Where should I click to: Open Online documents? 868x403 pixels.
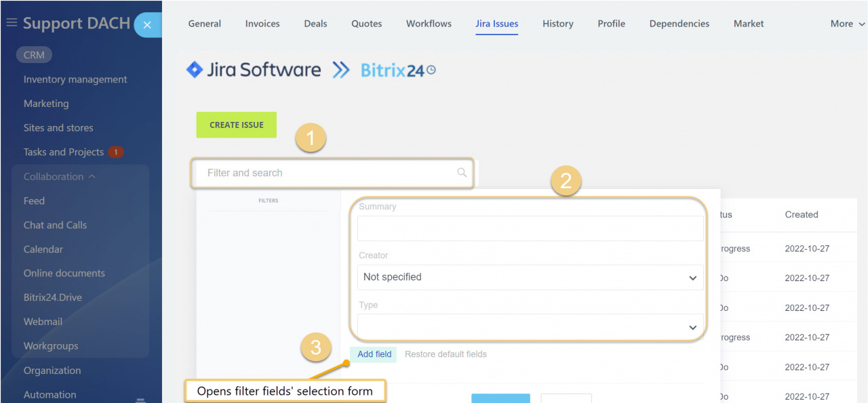[64, 274]
